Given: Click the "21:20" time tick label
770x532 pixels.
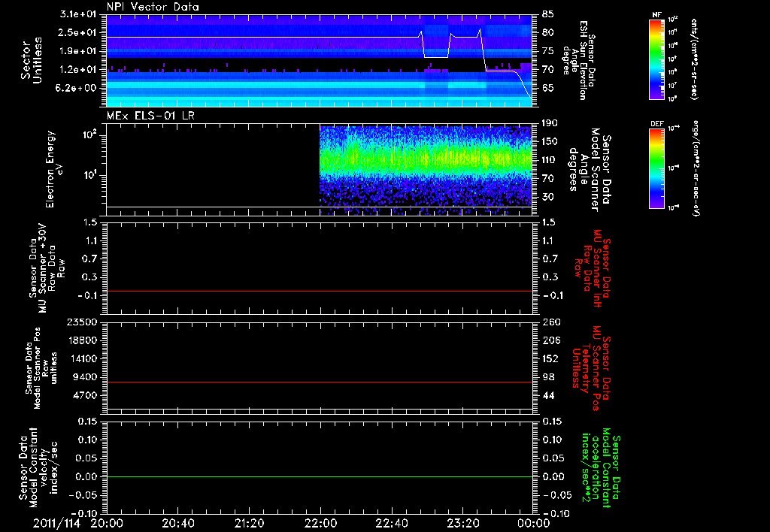Looking at the screenshot, I should [249, 523].
